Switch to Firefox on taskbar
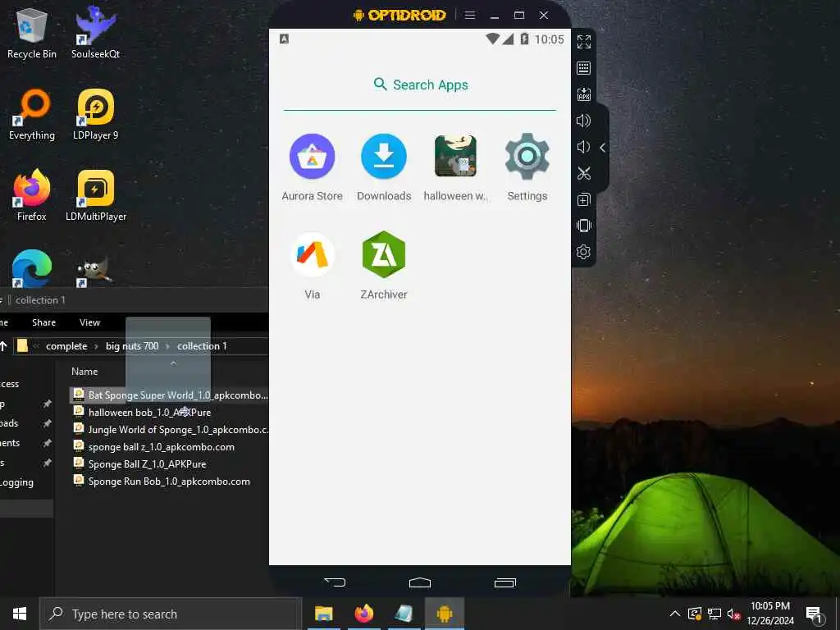840x630 pixels. pyautogui.click(x=363, y=614)
